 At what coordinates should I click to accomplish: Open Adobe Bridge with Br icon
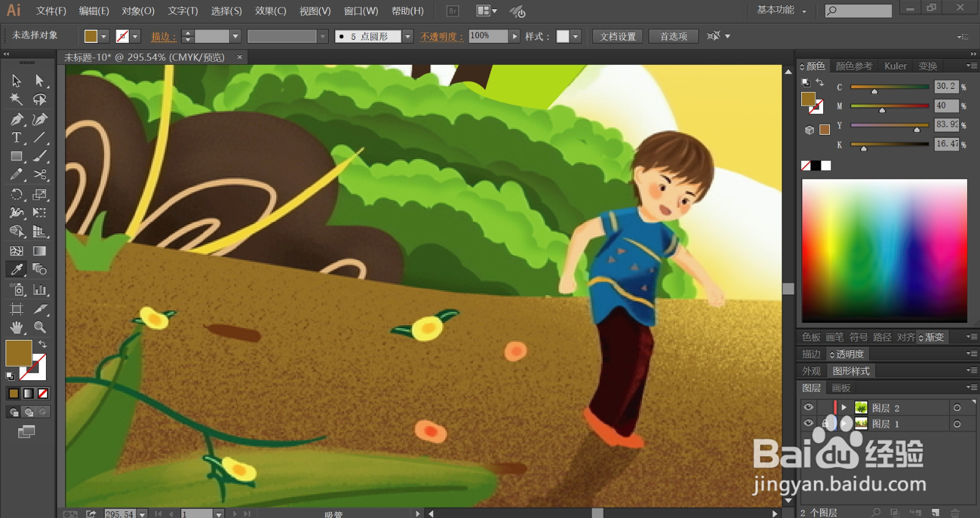pos(453,10)
